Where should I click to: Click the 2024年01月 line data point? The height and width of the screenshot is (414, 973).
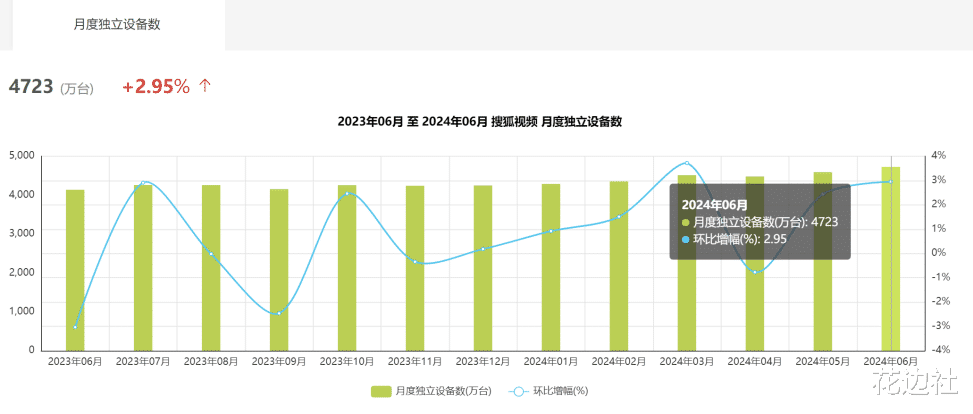point(551,231)
